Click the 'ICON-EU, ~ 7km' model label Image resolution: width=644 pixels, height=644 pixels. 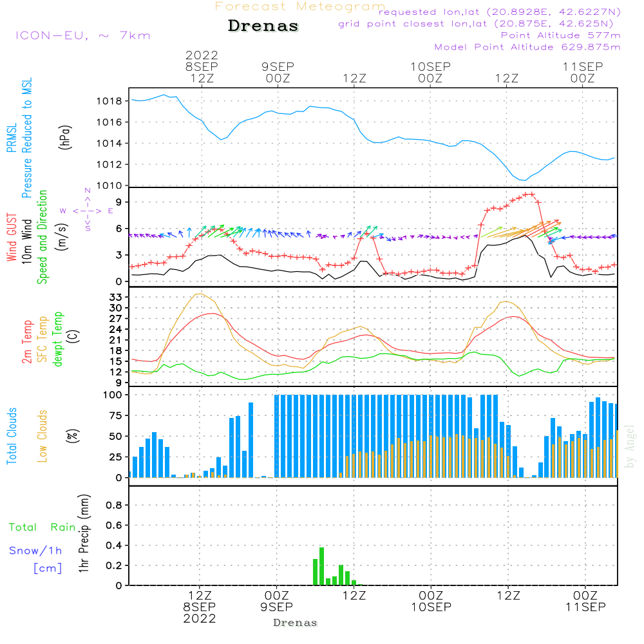click(x=83, y=35)
